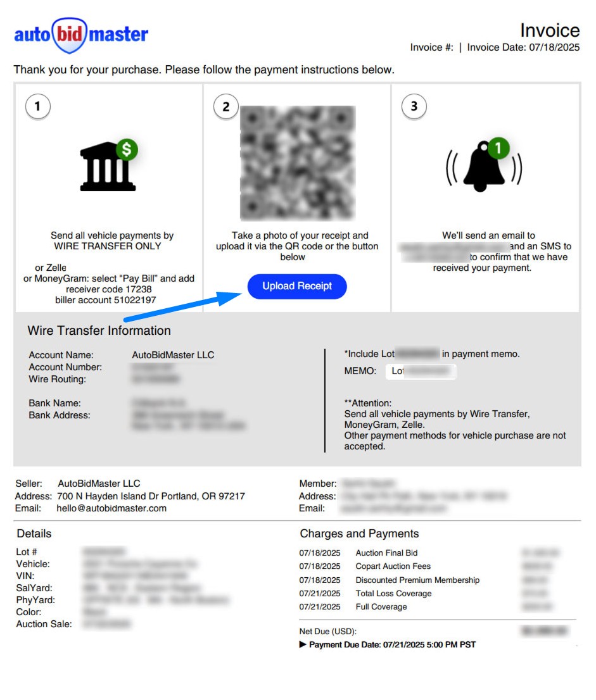
Task: Click the Auction Final Bid row
Action: pos(386,553)
